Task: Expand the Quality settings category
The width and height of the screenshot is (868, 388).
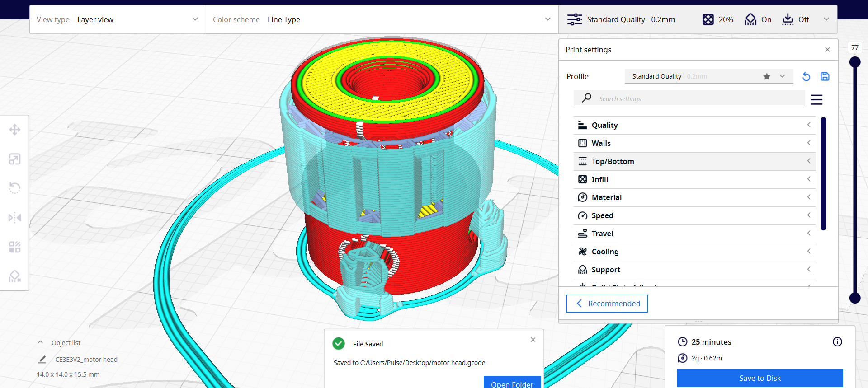Action: point(694,125)
